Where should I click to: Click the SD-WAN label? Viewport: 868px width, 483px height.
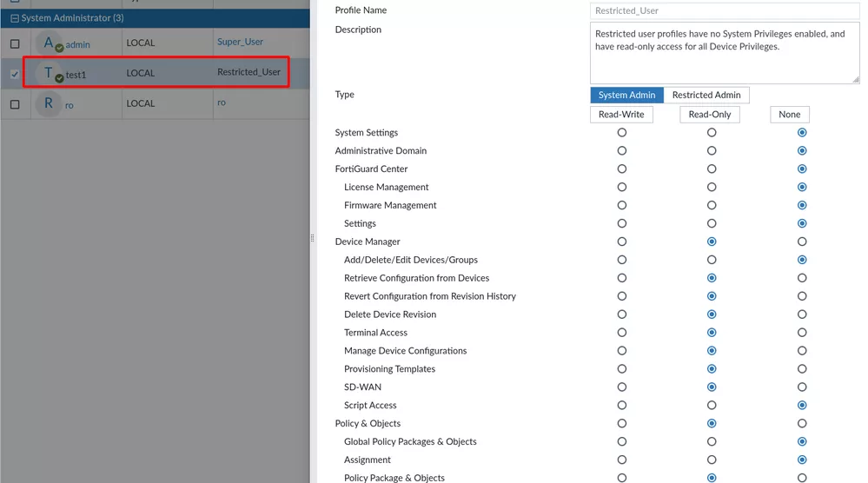362,387
